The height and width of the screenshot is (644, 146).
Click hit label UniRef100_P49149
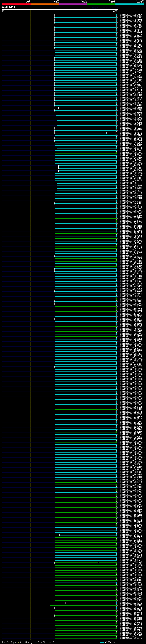(x=131, y=294)
